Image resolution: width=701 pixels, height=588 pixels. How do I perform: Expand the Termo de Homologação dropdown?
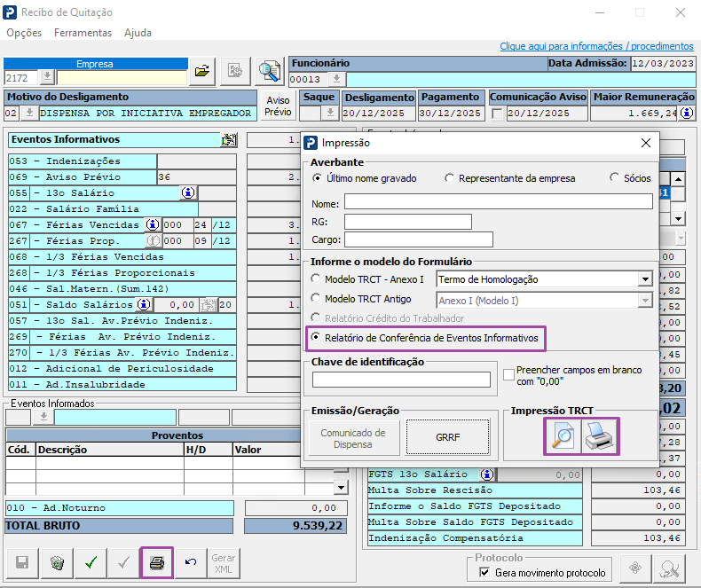pyautogui.click(x=645, y=279)
